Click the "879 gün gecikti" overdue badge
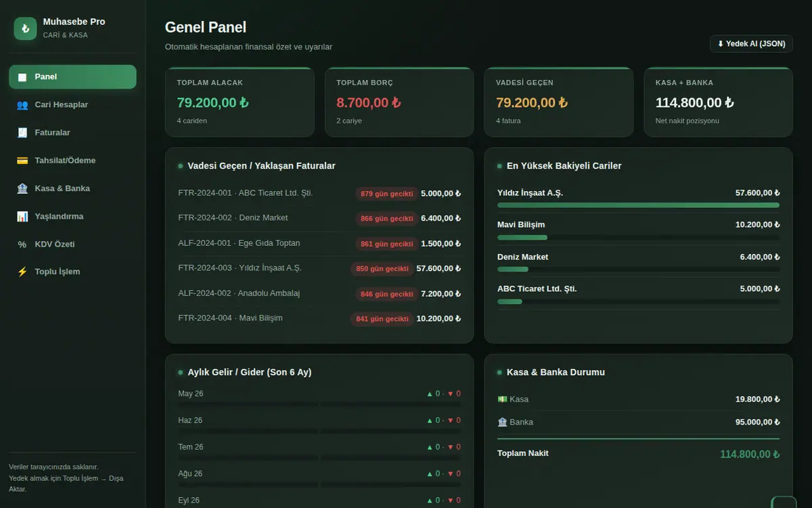 click(386, 194)
